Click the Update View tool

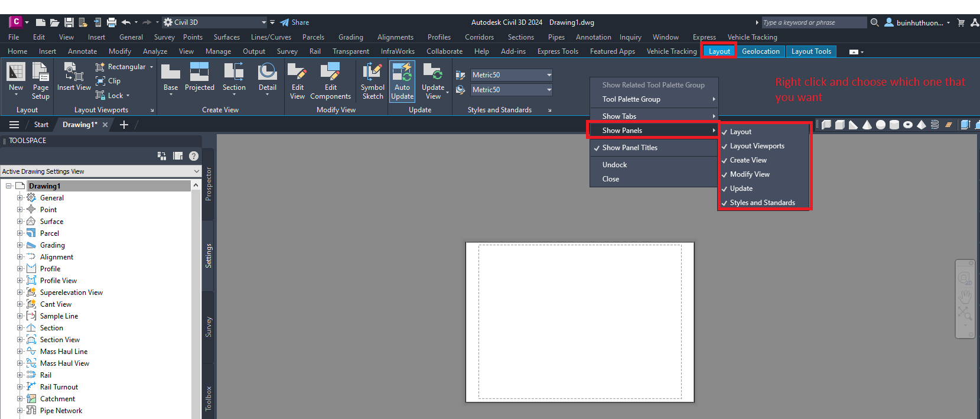click(x=433, y=81)
